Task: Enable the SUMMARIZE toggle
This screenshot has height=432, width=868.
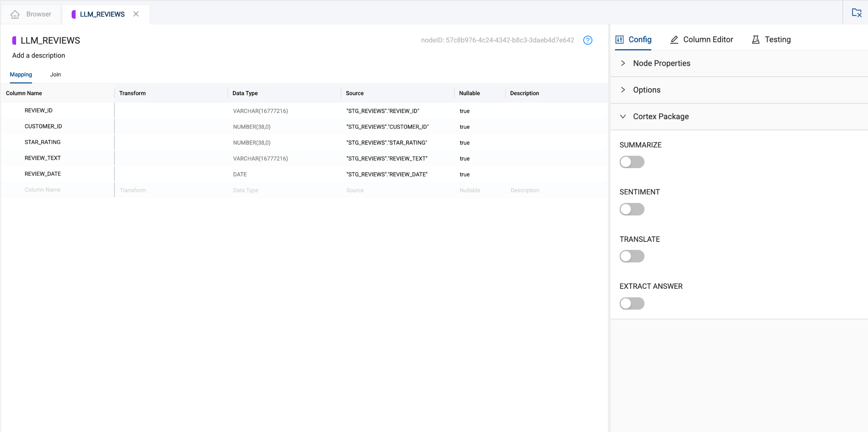Action: [632, 162]
